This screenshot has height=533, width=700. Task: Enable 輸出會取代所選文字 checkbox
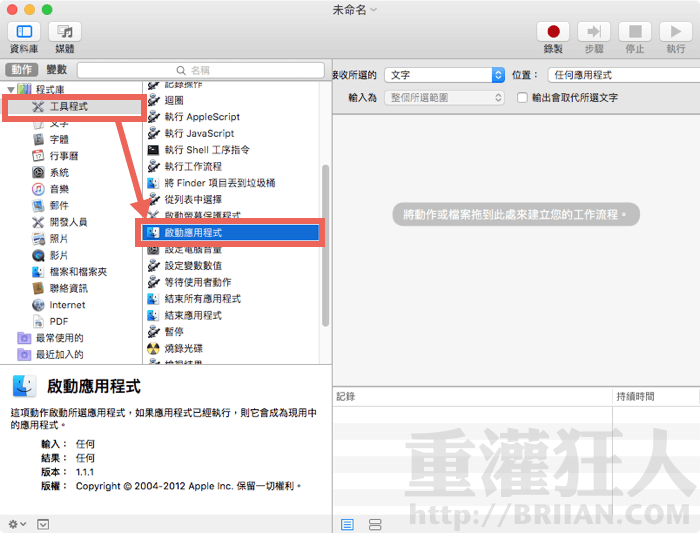[x=522, y=98]
